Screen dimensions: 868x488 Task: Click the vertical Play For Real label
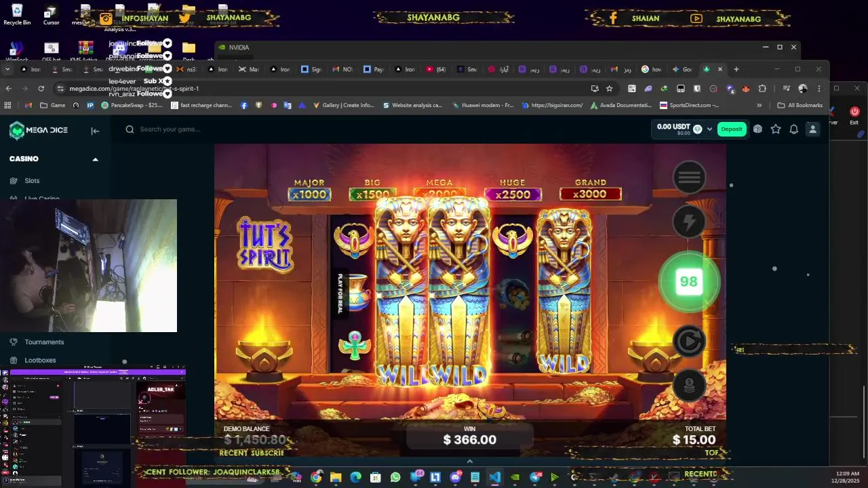(x=340, y=293)
